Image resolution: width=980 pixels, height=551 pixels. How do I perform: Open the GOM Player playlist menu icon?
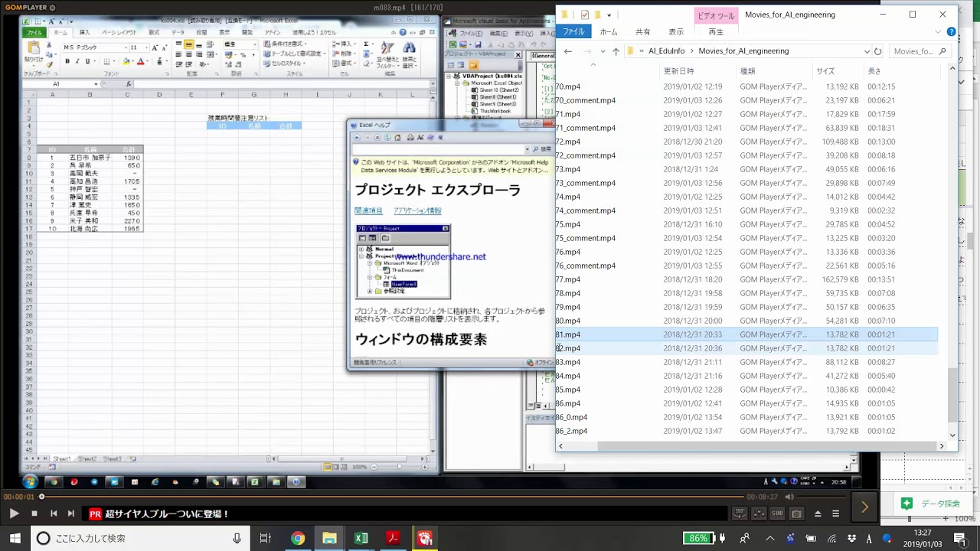click(836, 514)
